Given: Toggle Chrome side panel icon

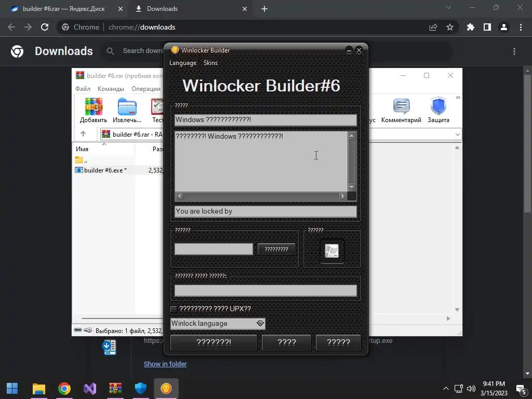Looking at the screenshot, I should click(487, 27).
